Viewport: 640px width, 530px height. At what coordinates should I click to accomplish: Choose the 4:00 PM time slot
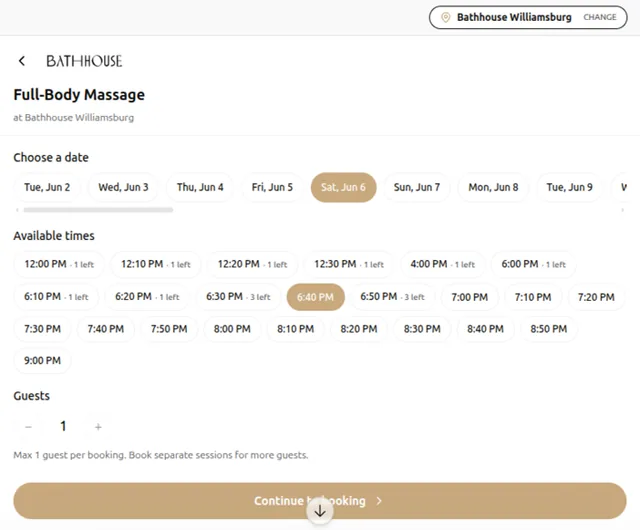(442, 264)
